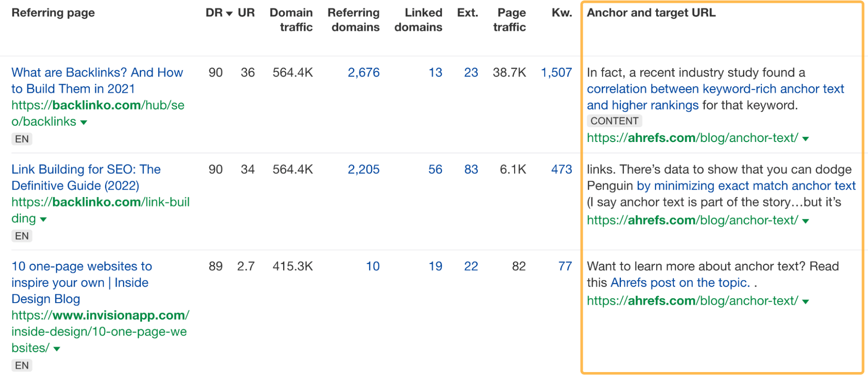
Task: Click the 1,507 keywords value
Action: pyautogui.click(x=556, y=73)
